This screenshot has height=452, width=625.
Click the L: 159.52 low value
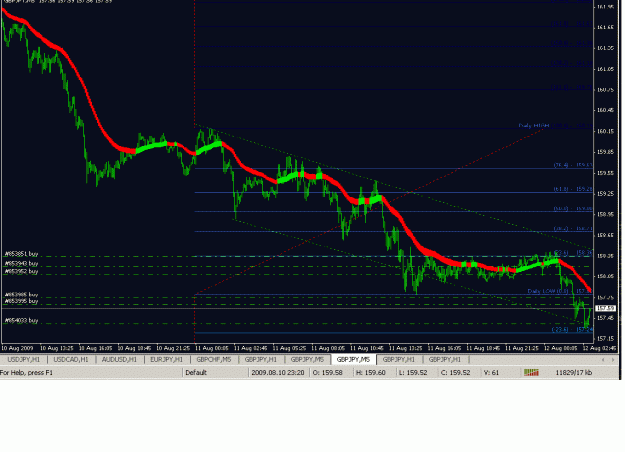pyautogui.click(x=413, y=373)
